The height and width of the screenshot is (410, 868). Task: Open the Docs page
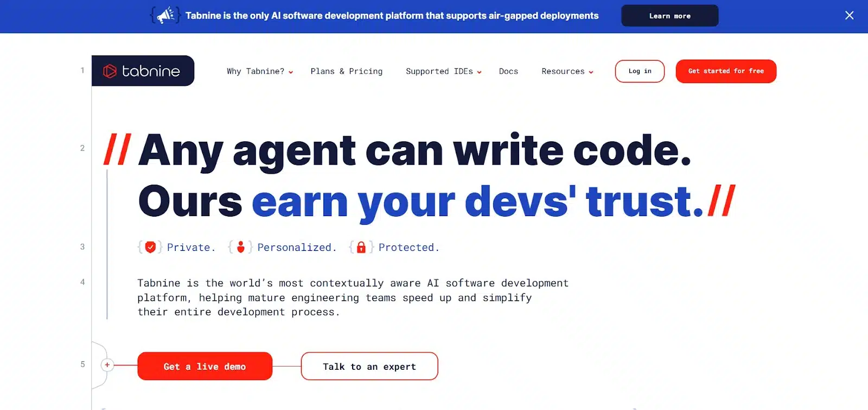pos(508,71)
